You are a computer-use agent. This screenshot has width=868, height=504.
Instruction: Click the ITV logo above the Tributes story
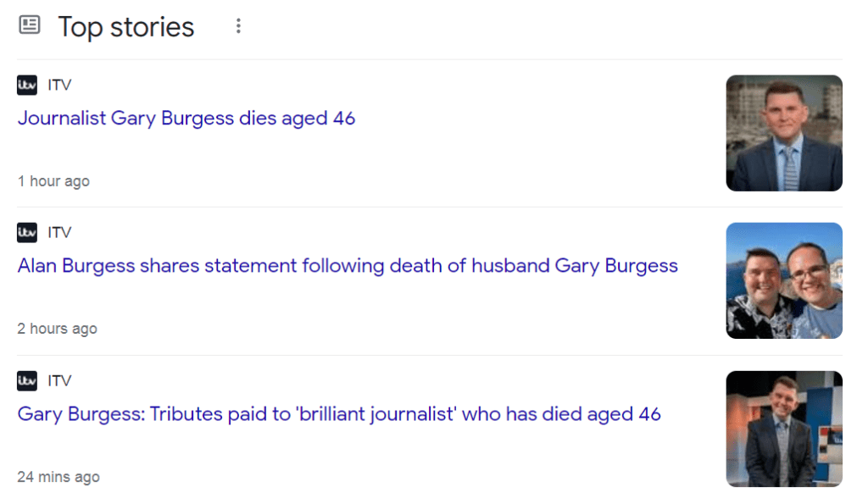pos(27,381)
